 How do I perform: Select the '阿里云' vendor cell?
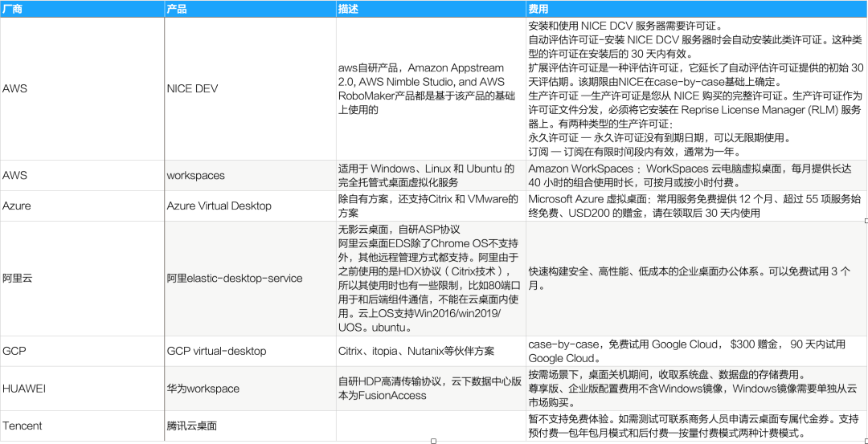[x=83, y=279]
